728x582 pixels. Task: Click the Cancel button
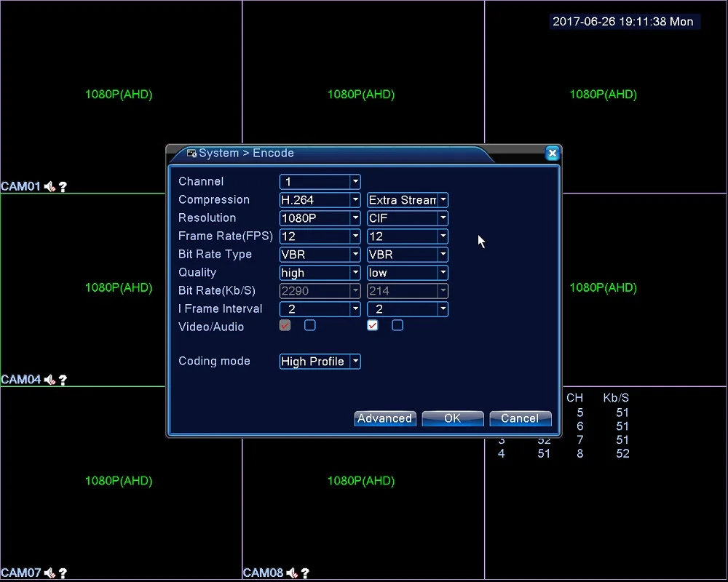click(x=520, y=418)
